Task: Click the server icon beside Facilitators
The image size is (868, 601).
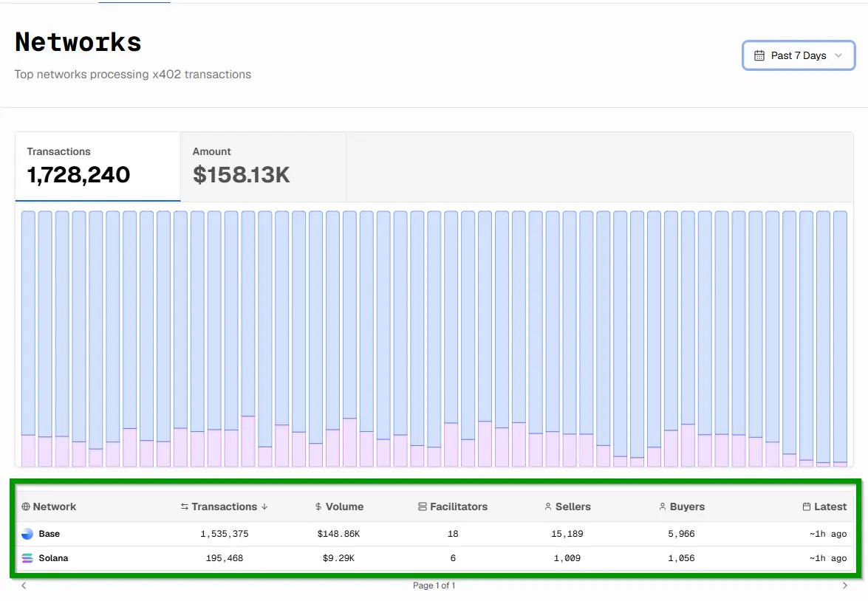Action: tap(423, 506)
